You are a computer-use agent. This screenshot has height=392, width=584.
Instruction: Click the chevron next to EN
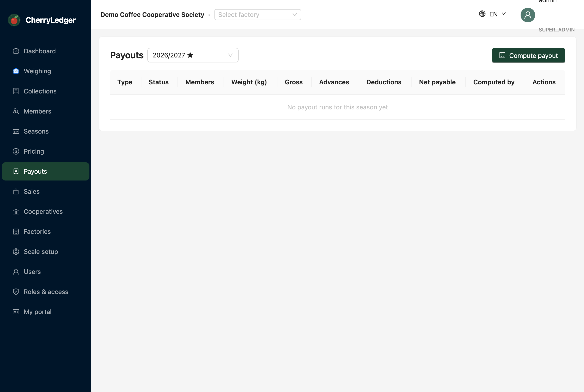coord(504,14)
